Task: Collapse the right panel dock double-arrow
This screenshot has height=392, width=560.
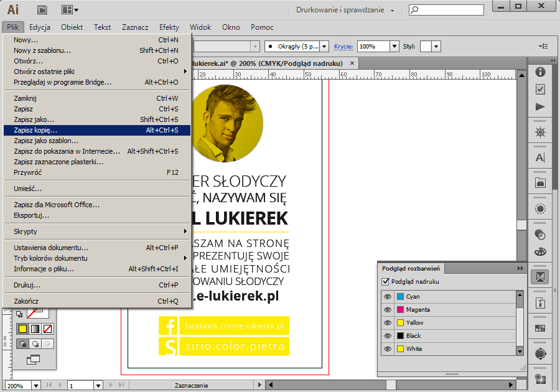Action: click(553, 60)
